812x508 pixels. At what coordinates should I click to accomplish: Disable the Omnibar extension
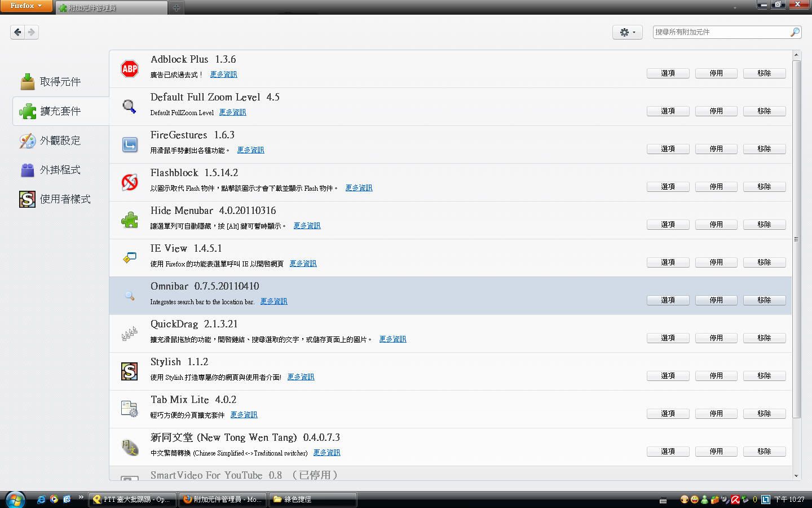pyautogui.click(x=716, y=300)
